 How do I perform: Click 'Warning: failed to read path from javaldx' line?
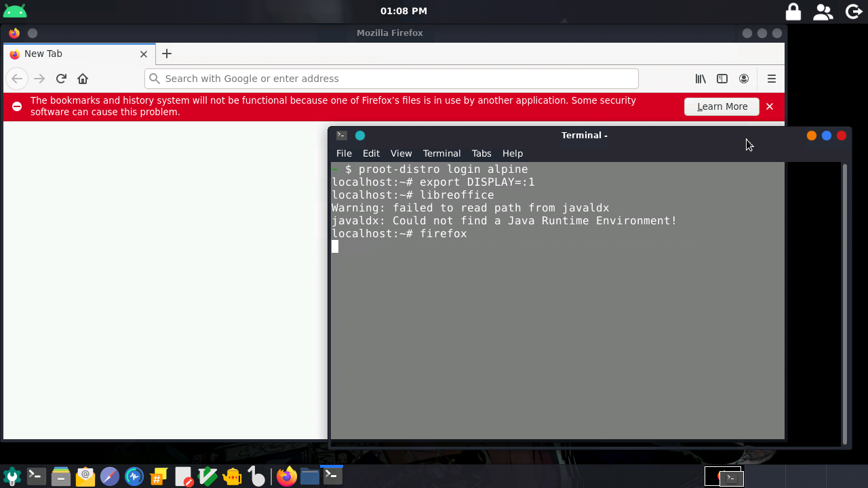click(470, 208)
